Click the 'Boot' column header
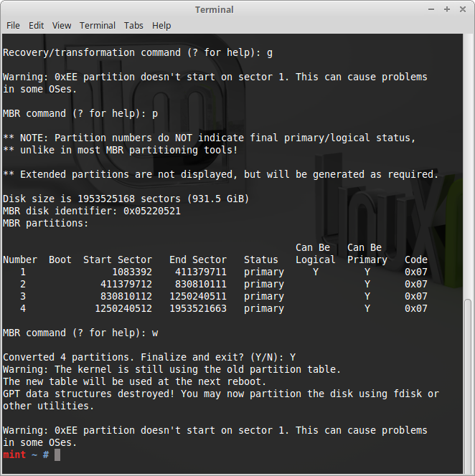 (x=60, y=260)
